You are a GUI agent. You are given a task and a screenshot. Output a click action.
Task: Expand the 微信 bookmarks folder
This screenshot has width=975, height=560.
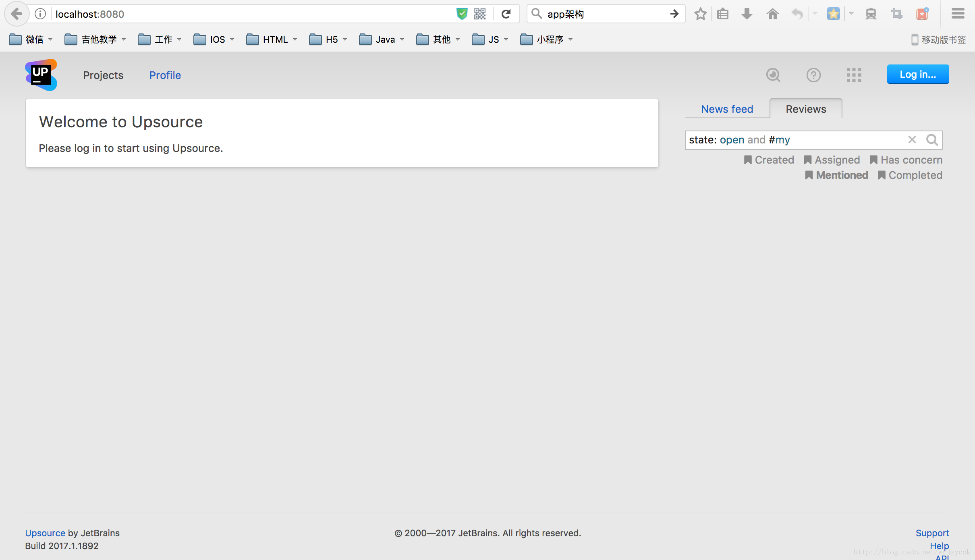[x=31, y=39]
